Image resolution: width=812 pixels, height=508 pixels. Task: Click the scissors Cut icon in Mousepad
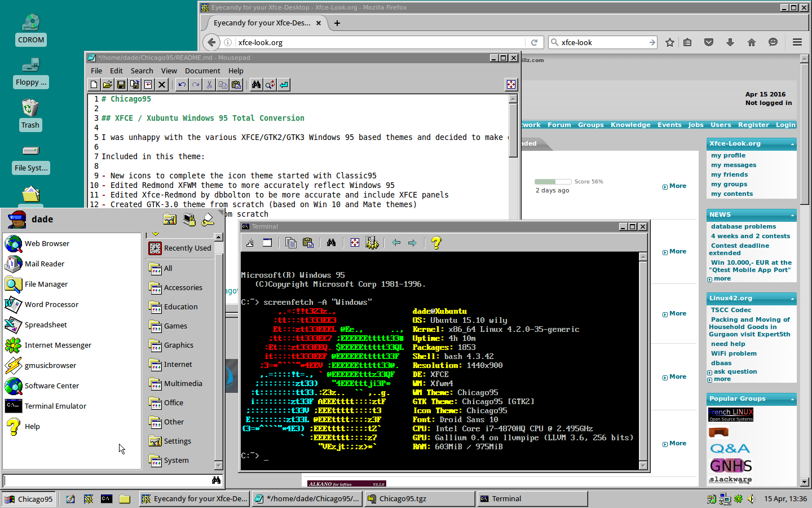[209, 85]
